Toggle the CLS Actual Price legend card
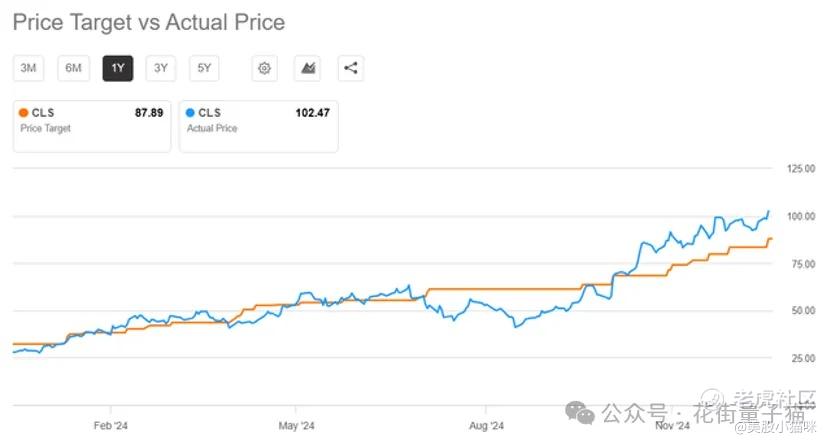The width and height of the screenshot is (832, 446). click(258, 126)
